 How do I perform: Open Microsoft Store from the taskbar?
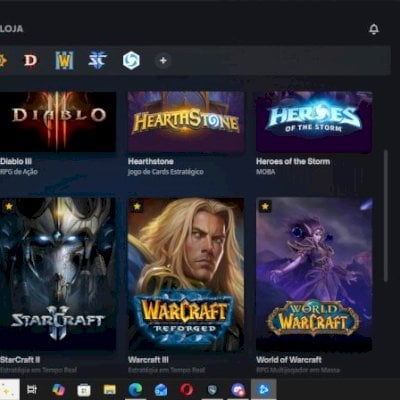(x=84, y=389)
